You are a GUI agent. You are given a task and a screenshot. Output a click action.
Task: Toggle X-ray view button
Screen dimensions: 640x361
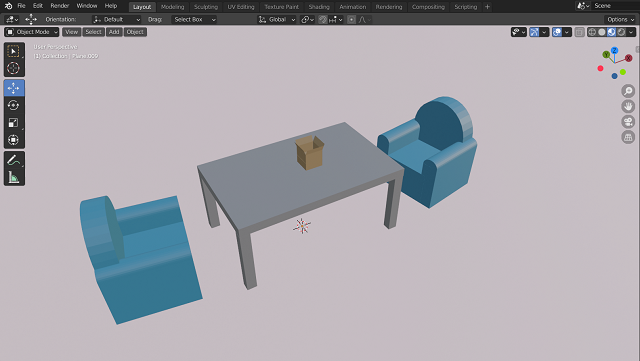(580, 32)
